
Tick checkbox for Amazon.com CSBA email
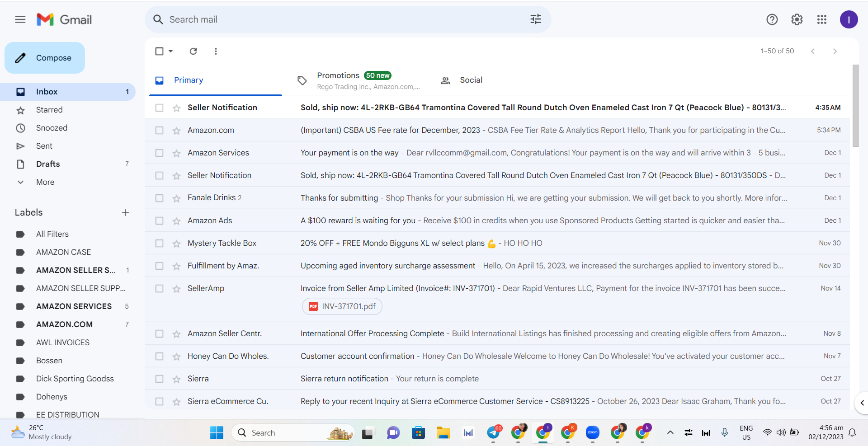click(x=159, y=130)
